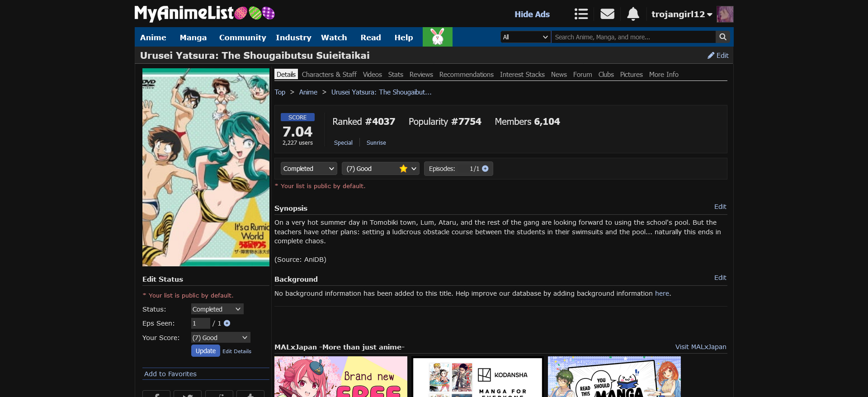Switch to the News tab
The height and width of the screenshot is (397, 868).
(x=559, y=74)
